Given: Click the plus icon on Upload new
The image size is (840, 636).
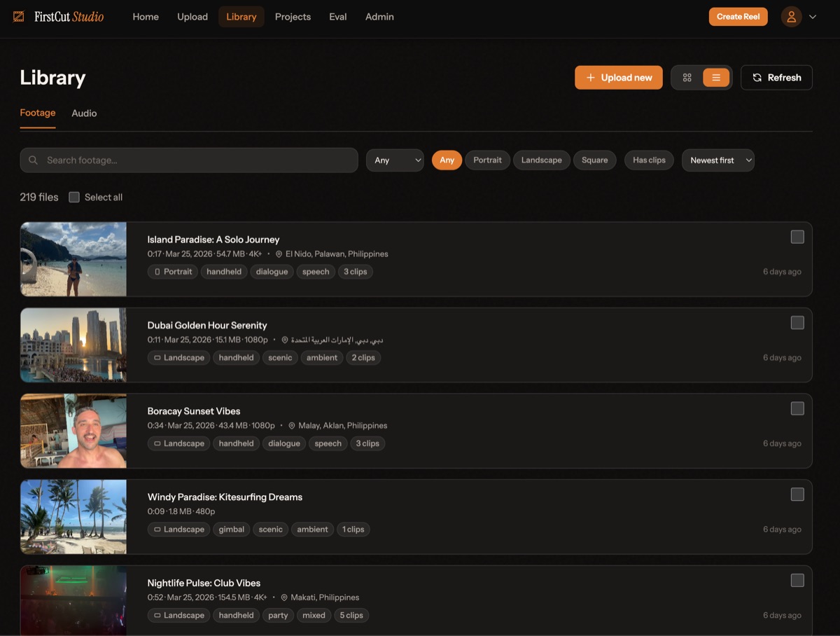Looking at the screenshot, I should [x=589, y=77].
